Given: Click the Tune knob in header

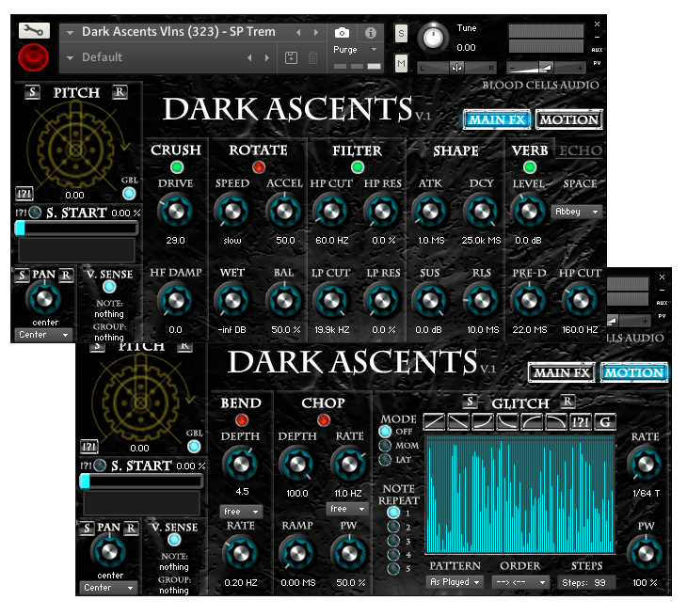Looking at the screenshot, I should 433,38.
